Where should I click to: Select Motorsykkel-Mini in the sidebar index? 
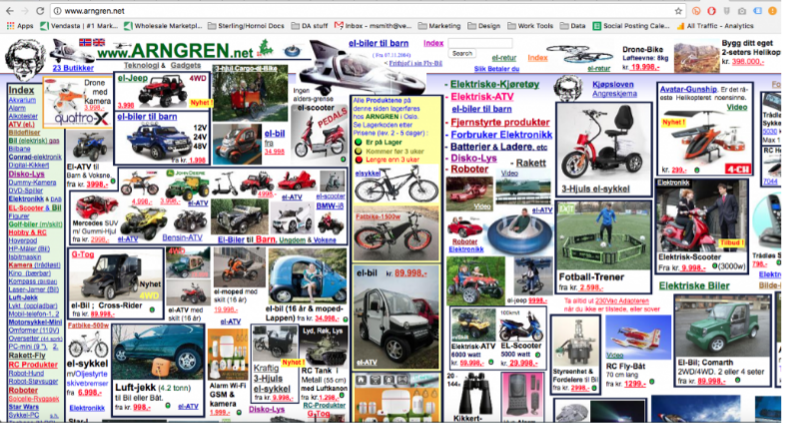click(x=35, y=322)
